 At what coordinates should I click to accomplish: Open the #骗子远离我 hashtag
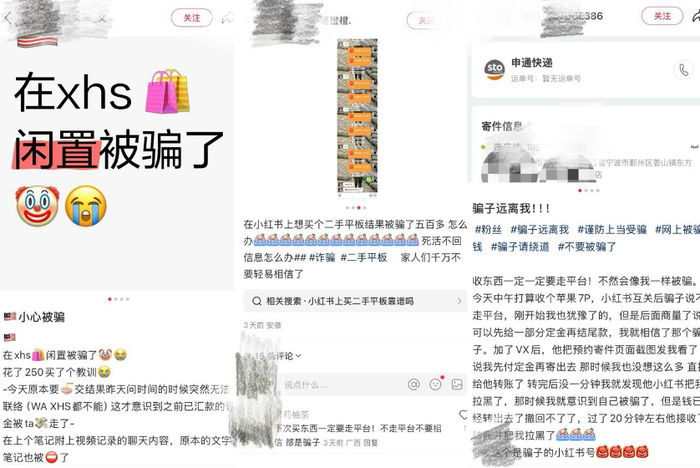pos(540,230)
